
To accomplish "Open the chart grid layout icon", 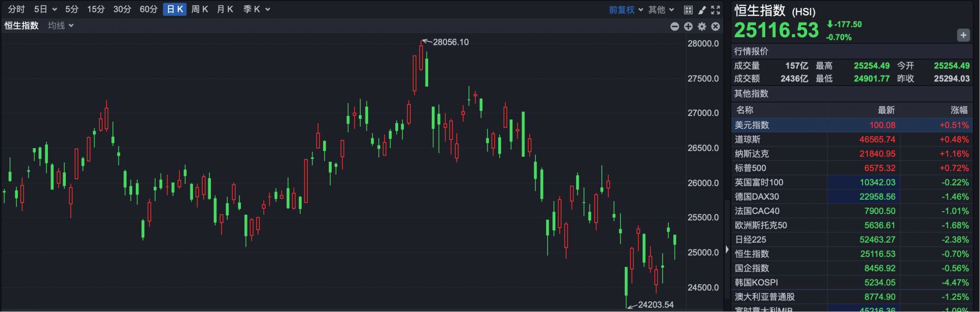I will pos(688,10).
